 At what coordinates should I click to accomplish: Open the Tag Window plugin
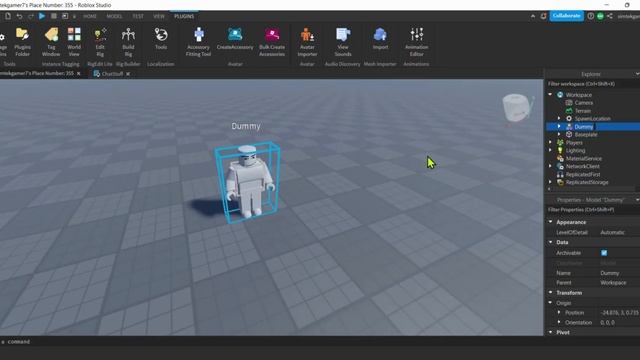(x=51, y=42)
